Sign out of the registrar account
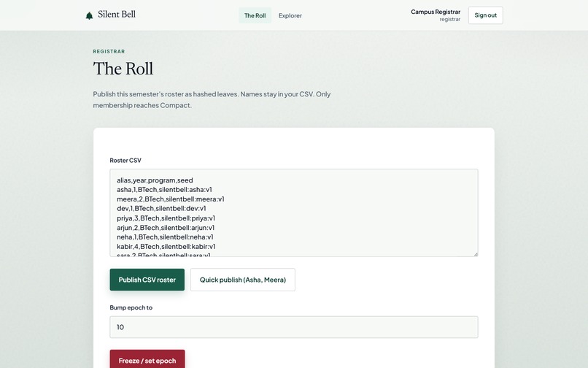The width and height of the screenshot is (588, 368). coord(485,15)
